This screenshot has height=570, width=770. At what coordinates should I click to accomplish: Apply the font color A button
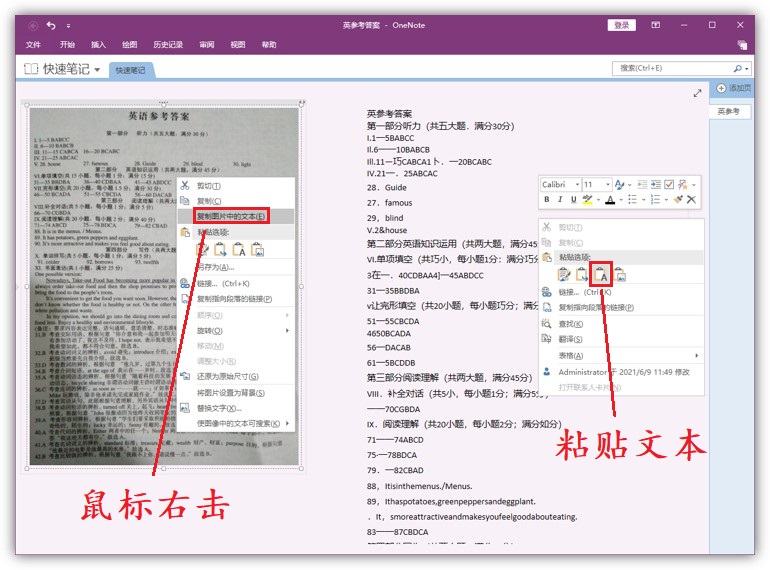[610, 199]
